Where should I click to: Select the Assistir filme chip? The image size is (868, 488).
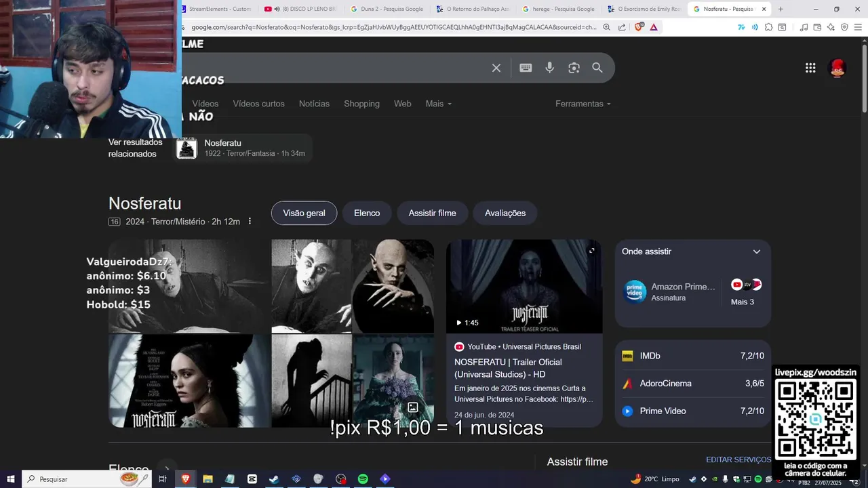(x=432, y=213)
